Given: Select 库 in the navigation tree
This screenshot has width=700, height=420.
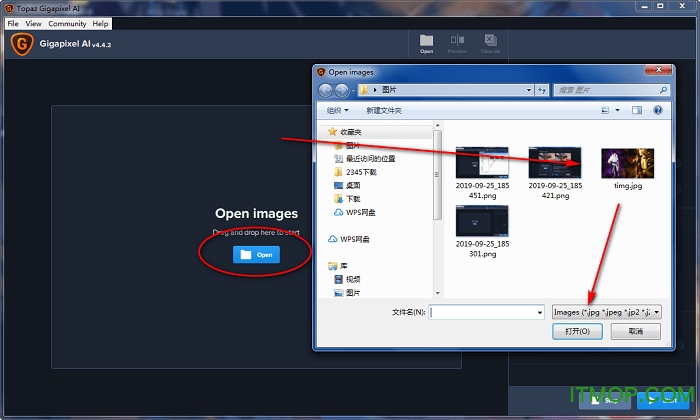Looking at the screenshot, I should (344, 266).
